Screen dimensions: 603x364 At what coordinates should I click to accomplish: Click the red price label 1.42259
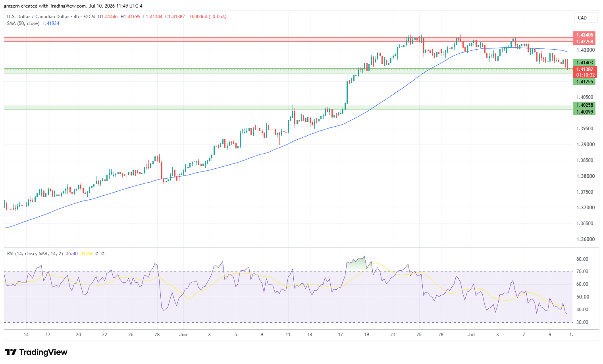click(585, 42)
